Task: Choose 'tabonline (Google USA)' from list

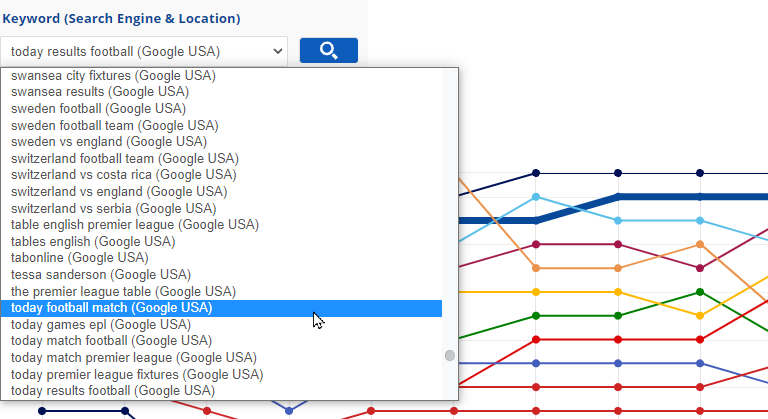Action: [82, 258]
